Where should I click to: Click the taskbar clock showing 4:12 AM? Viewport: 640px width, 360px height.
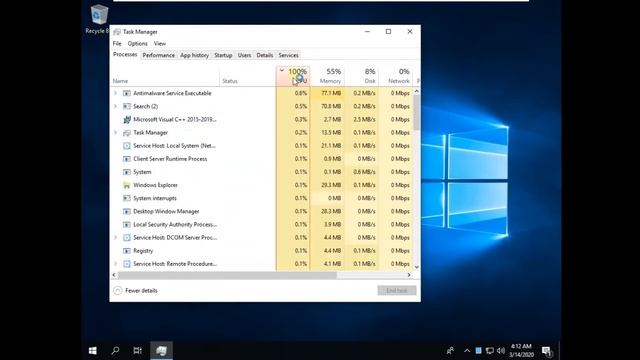click(x=521, y=351)
